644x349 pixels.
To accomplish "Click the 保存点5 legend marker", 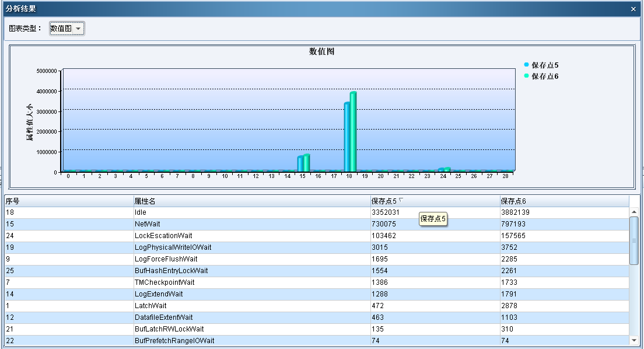I will pos(527,65).
